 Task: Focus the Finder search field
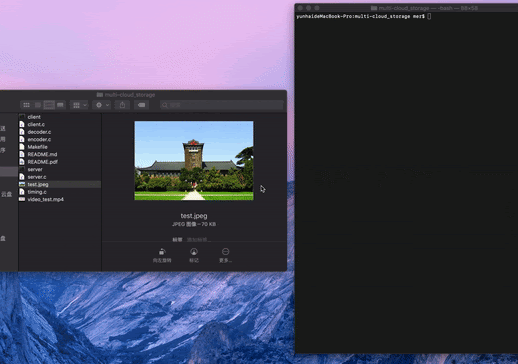(x=222, y=105)
